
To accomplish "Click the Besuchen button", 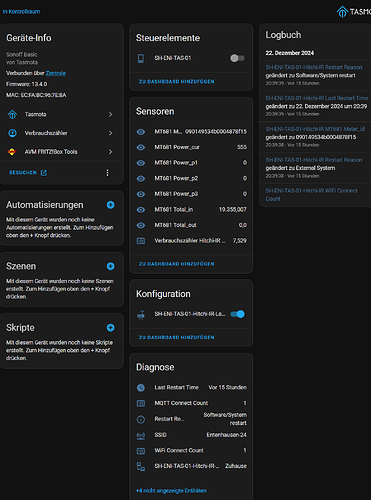I will click(28, 173).
